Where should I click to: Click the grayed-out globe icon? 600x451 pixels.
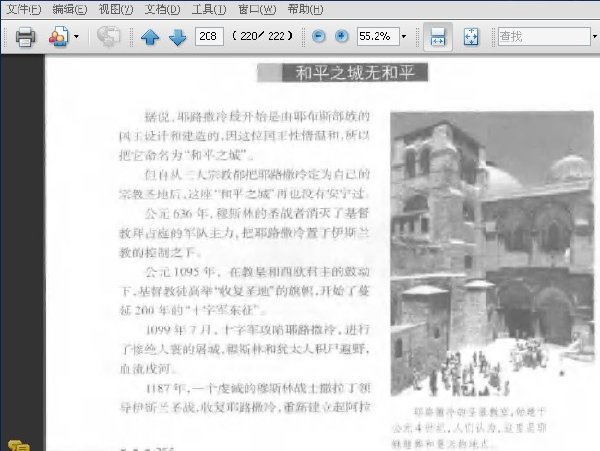[108, 37]
